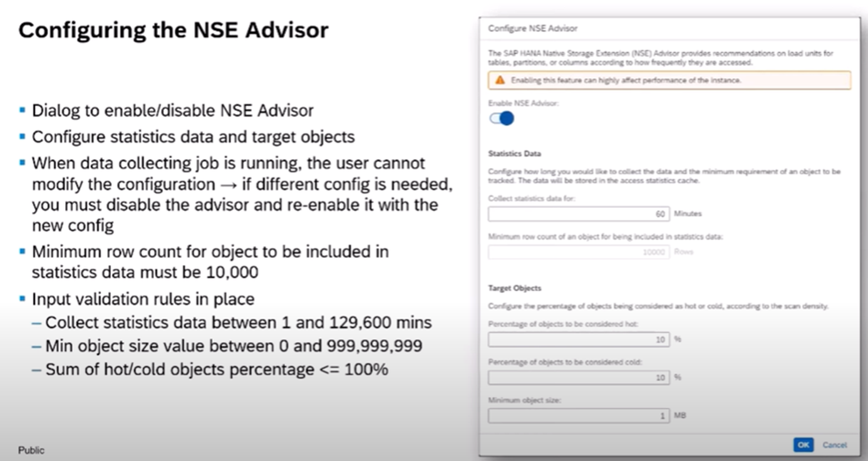
Task: Click the Input validation rules bullet
Action: [143, 299]
